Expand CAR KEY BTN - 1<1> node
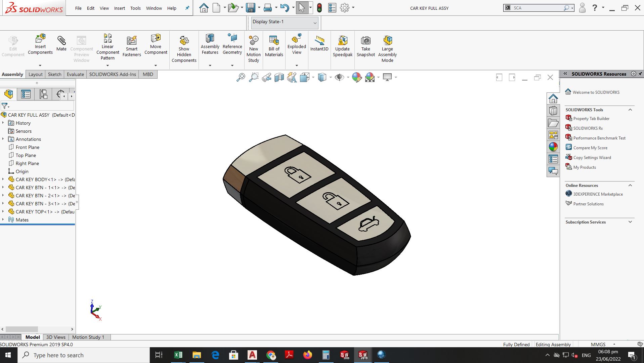Viewport: 644px width, 363px height. click(x=3, y=188)
